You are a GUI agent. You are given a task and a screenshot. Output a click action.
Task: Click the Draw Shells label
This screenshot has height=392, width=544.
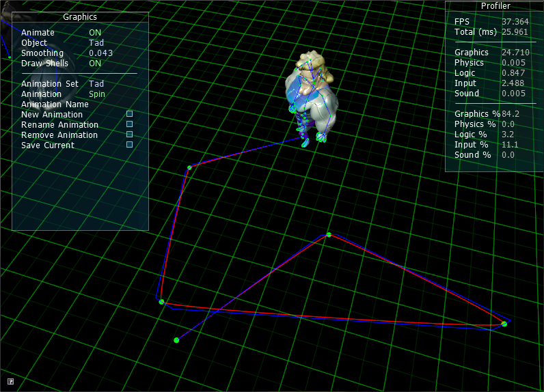44,64
